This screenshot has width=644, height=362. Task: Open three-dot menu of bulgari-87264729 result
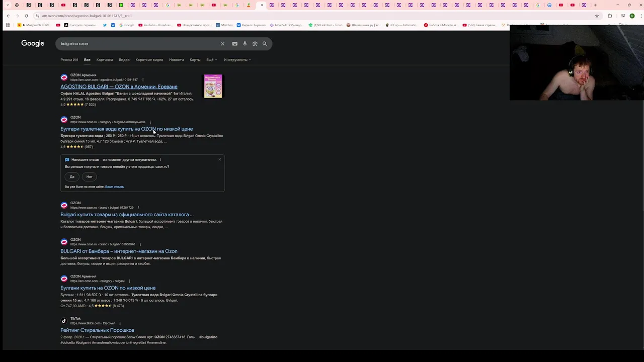[138, 207]
